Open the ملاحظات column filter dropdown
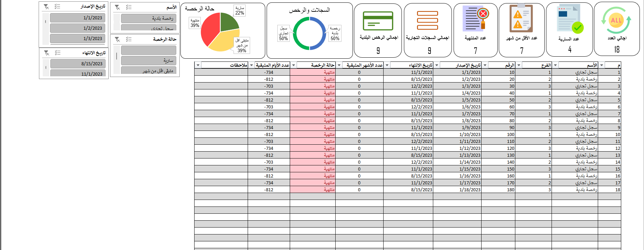The image size is (644, 250). 198,65
